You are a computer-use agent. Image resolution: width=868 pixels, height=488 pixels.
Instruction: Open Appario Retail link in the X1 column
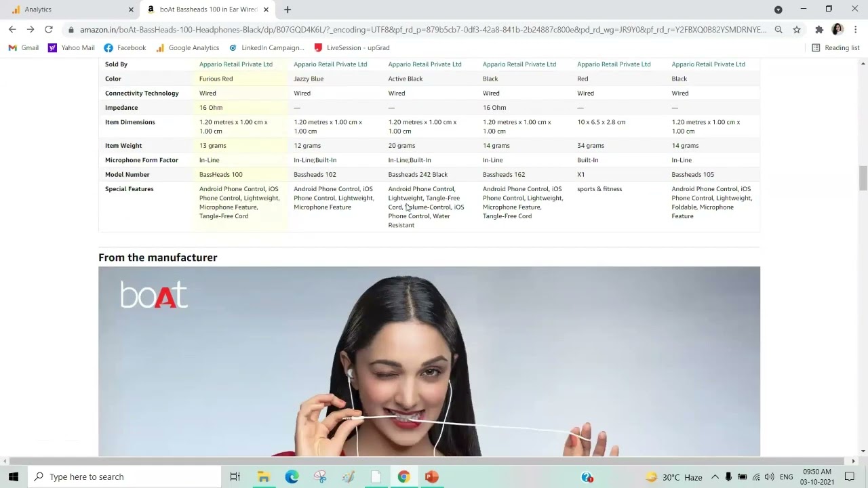coord(614,64)
